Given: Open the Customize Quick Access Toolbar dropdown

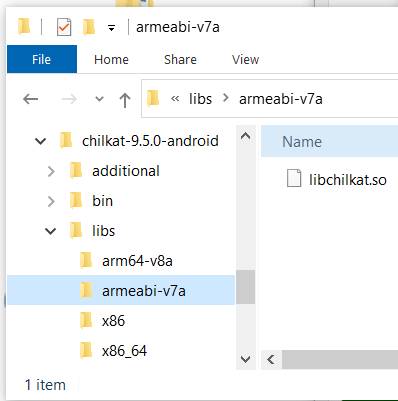Looking at the screenshot, I should click(112, 28).
